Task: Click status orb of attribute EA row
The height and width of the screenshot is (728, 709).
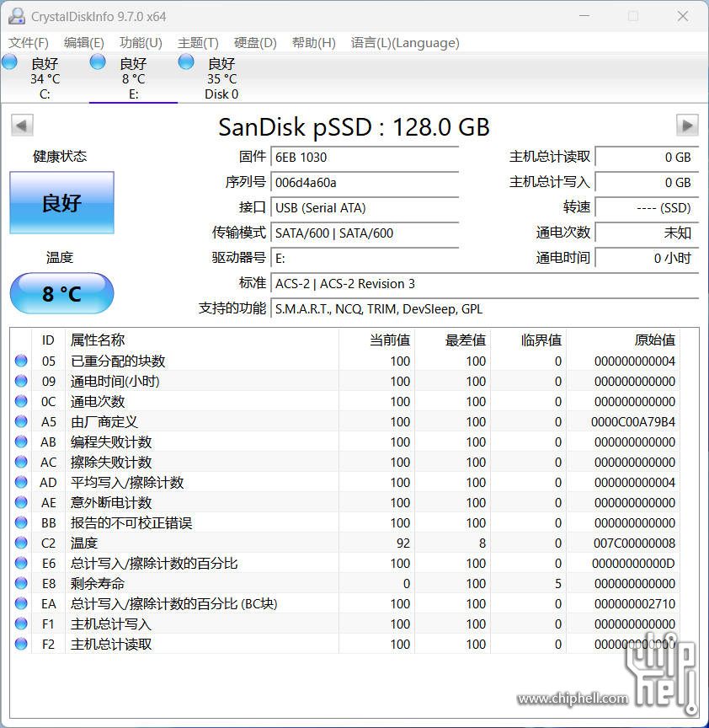Action: (21, 603)
